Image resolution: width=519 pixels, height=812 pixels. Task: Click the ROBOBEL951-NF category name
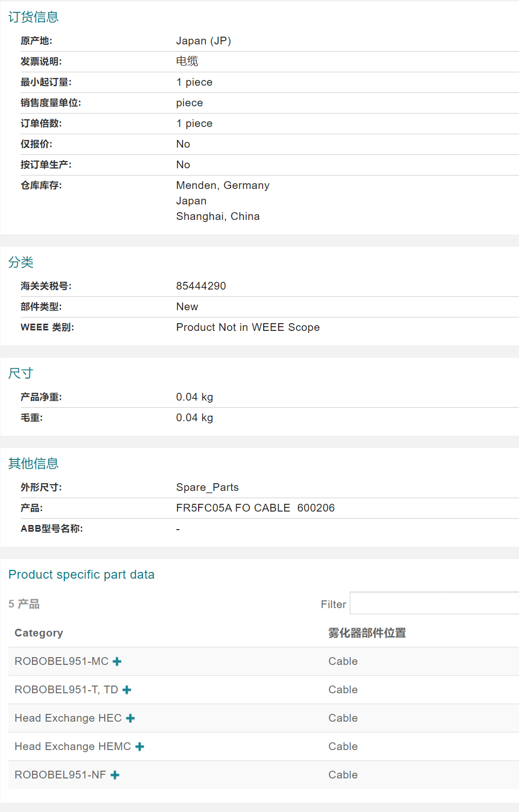60,775
